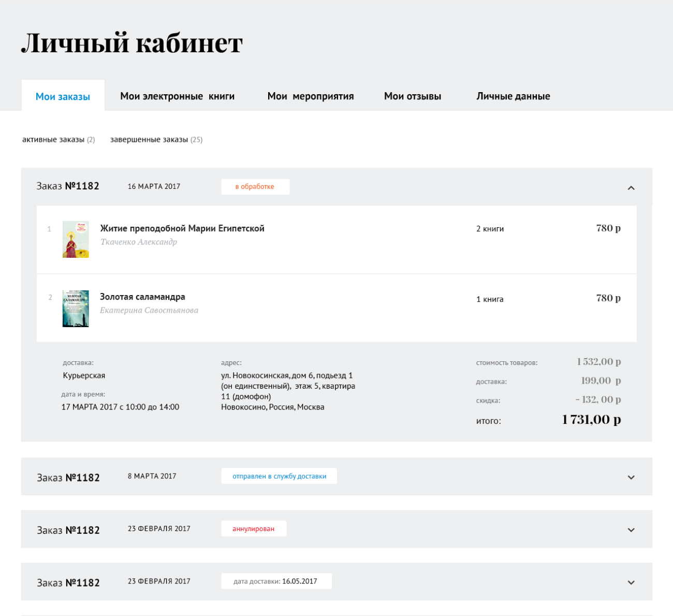The width and height of the screenshot is (673, 616).
Task: Click author Екатерина Савостьянова
Action: (x=149, y=310)
